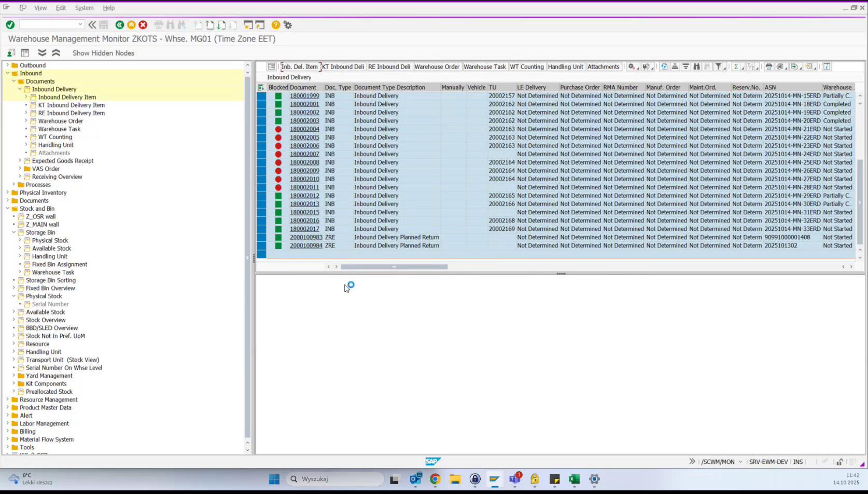Toggle Show Hidden Nodes

click(x=103, y=53)
